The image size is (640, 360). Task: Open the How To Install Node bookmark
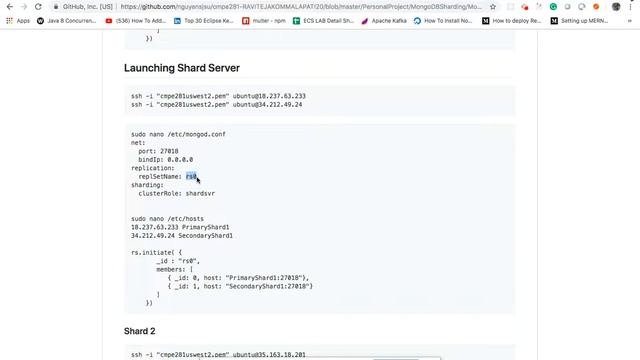443,21
